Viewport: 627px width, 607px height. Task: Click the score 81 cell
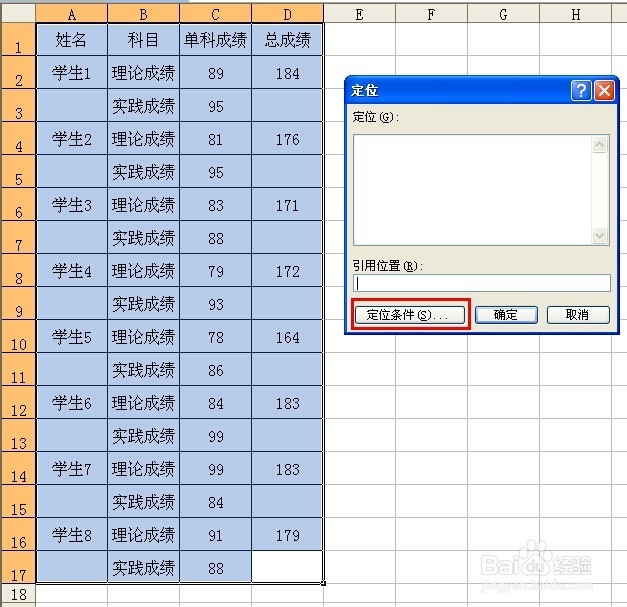coord(216,138)
